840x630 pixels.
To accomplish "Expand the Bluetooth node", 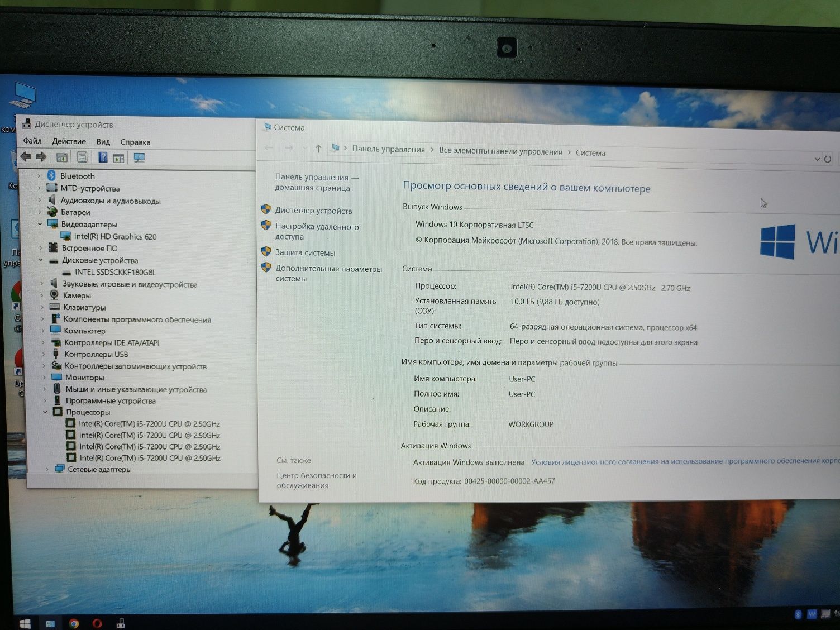I will tap(39, 176).
